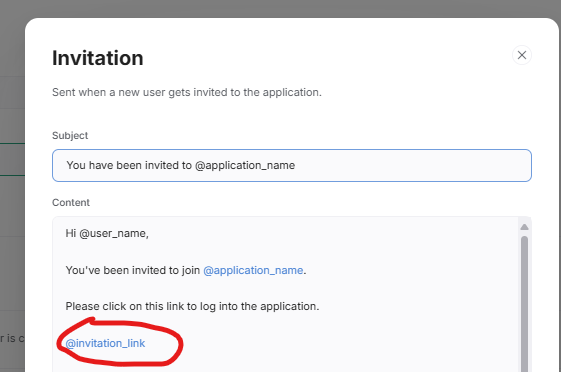Click the @application_name link in content

pos(253,270)
